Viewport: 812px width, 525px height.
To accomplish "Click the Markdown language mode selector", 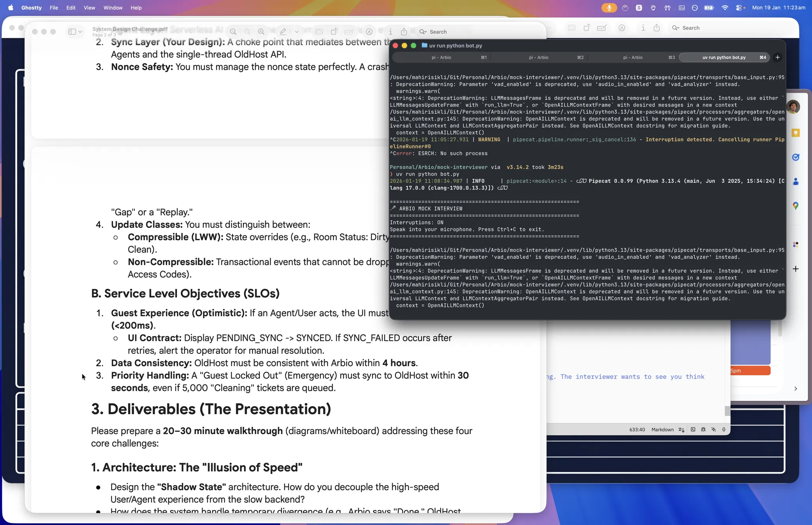I will coord(663,429).
